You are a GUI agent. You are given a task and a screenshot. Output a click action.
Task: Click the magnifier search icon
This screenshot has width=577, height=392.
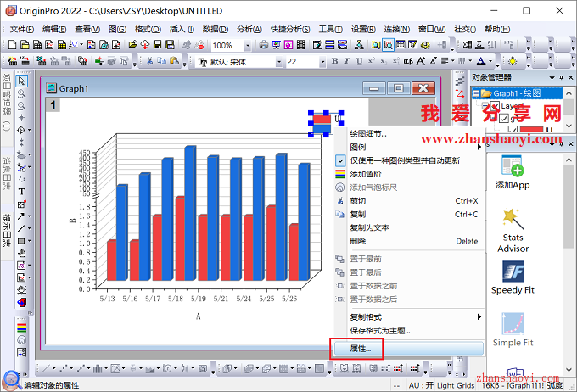pos(12,380)
